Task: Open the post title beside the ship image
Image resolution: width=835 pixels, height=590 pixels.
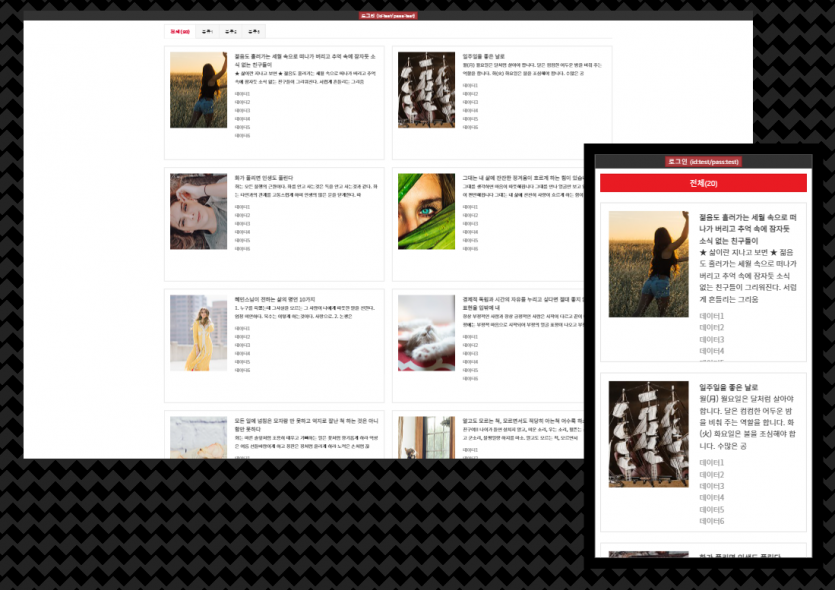Action: [484, 56]
